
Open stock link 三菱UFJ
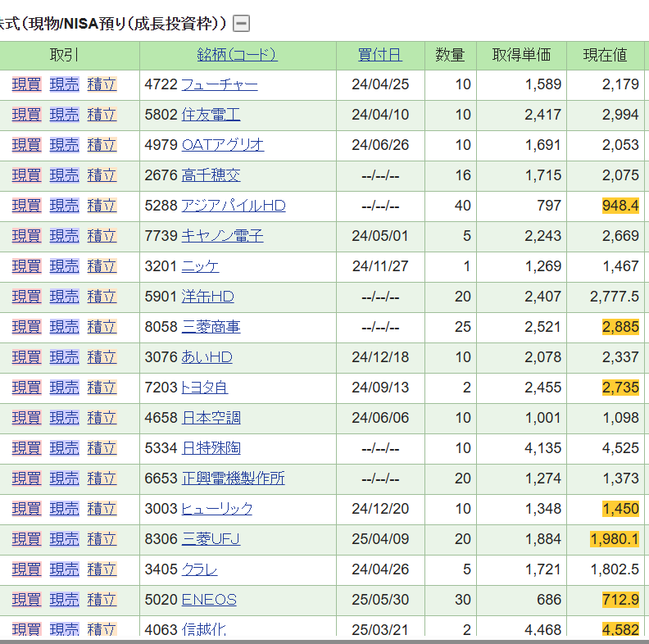point(211,539)
